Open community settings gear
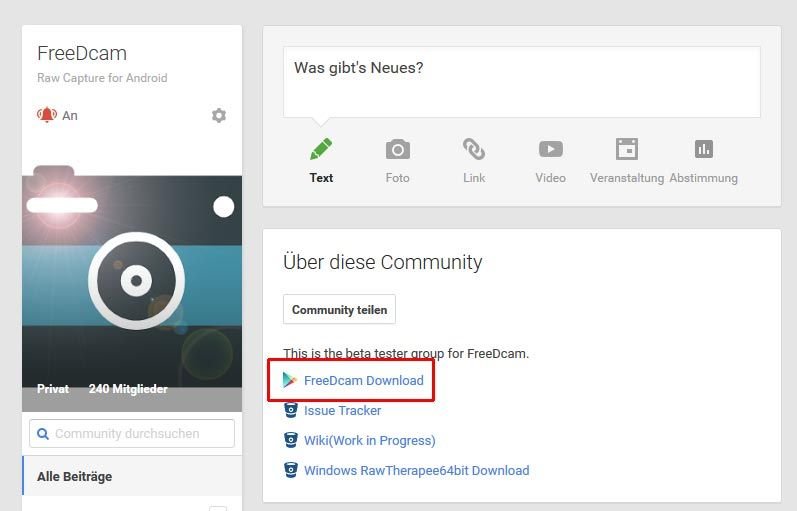This screenshot has height=511, width=797. pyautogui.click(x=219, y=115)
